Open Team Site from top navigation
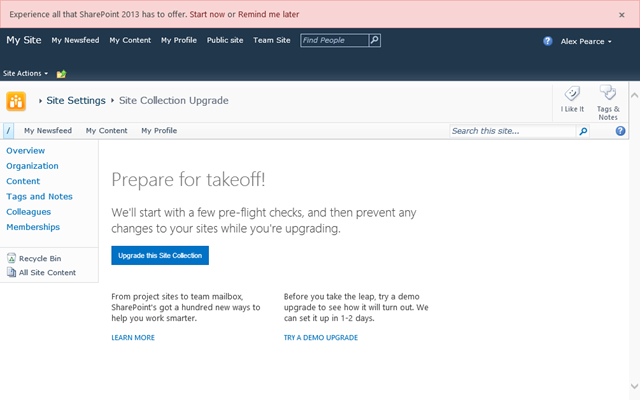The image size is (640, 400). pos(272,40)
